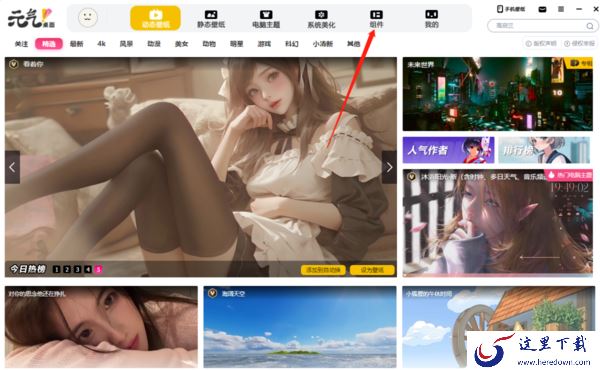Select the 动漫 (anime) category
The height and width of the screenshot is (370, 600).
click(x=154, y=44)
